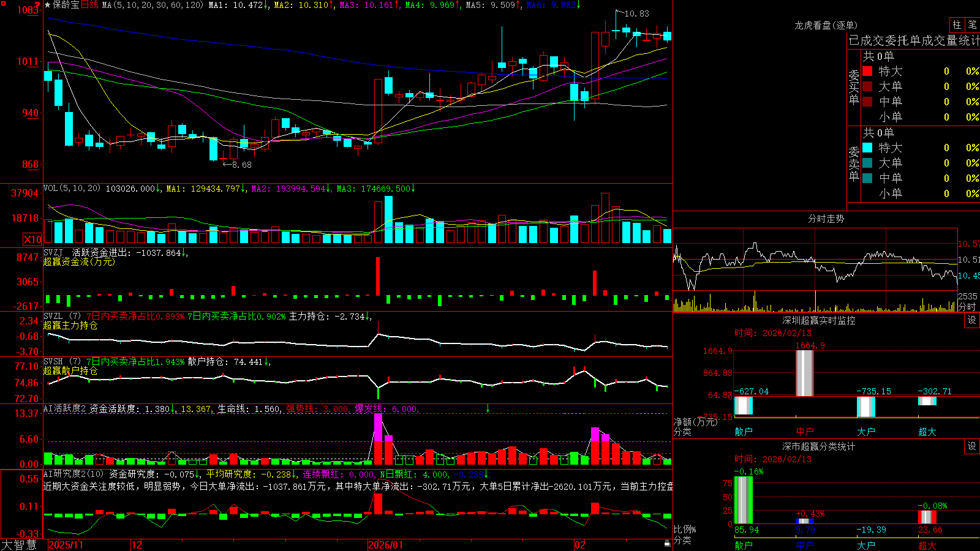Click the 时间: 2026/02/13 in 实时监控
Image resolution: width=980 pixels, height=551 pixels.
tap(772, 333)
